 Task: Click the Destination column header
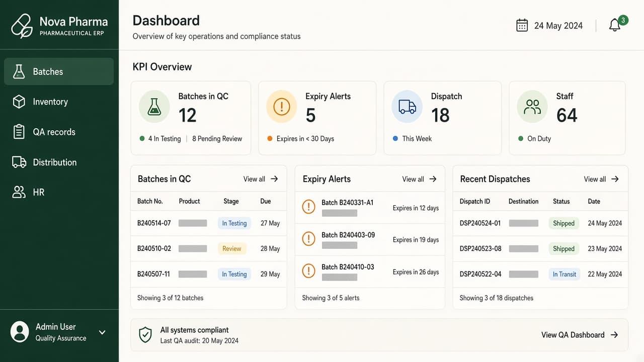coord(523,201)
